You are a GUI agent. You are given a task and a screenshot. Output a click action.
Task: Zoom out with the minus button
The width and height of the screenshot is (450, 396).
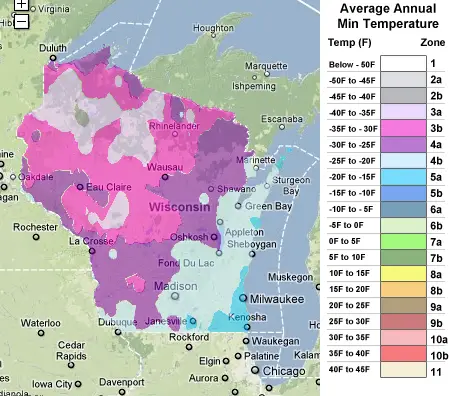pyautogui.click(x=21, y=22)
